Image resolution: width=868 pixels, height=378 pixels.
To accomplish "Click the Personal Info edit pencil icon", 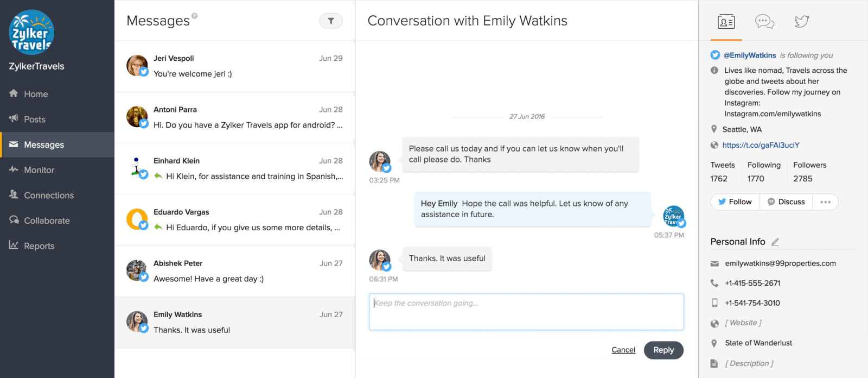I will pyautogui.click(x=775, y=242).
